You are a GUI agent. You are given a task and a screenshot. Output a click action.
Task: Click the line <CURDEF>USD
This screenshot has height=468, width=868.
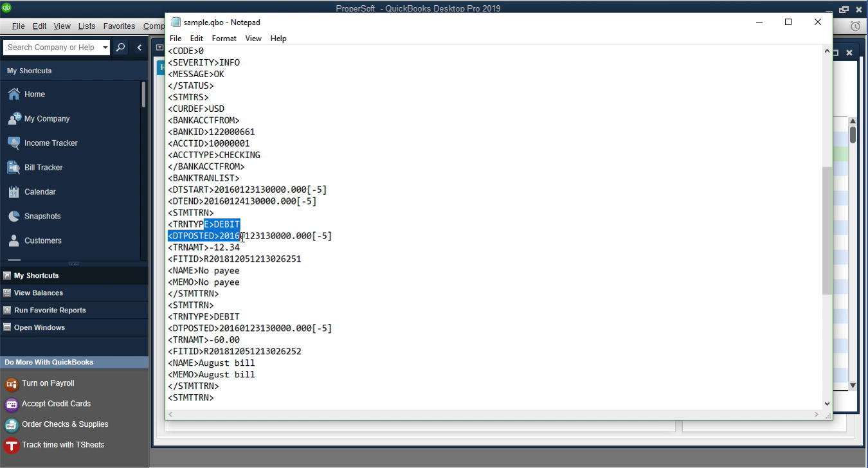click(196, 109)
